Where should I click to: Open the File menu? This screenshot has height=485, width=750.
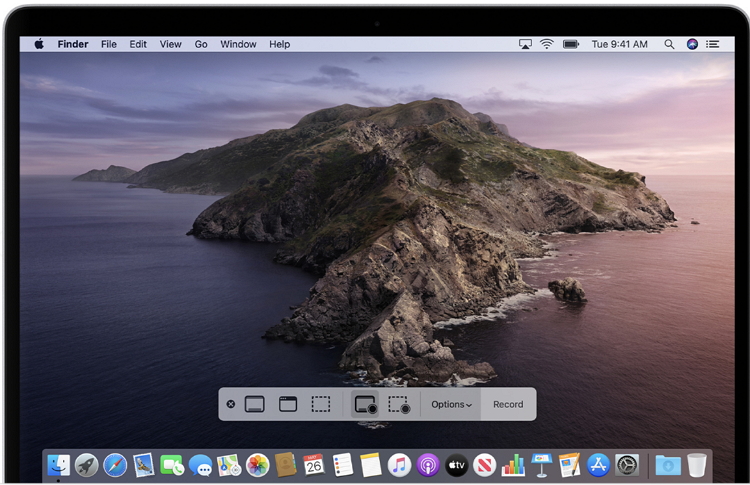pyautogui.click(x=109, y=44)
